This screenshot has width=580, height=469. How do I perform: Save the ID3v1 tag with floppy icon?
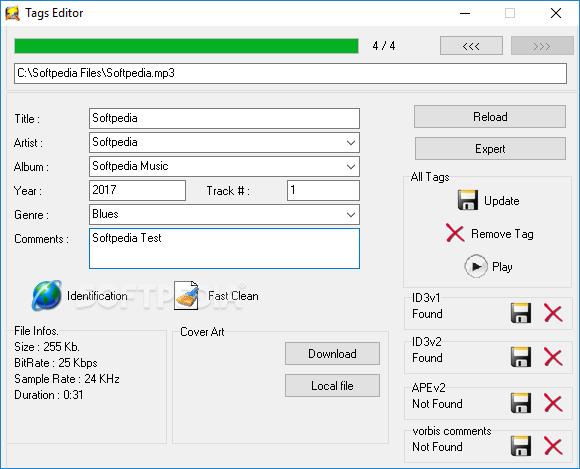[521, 313]
